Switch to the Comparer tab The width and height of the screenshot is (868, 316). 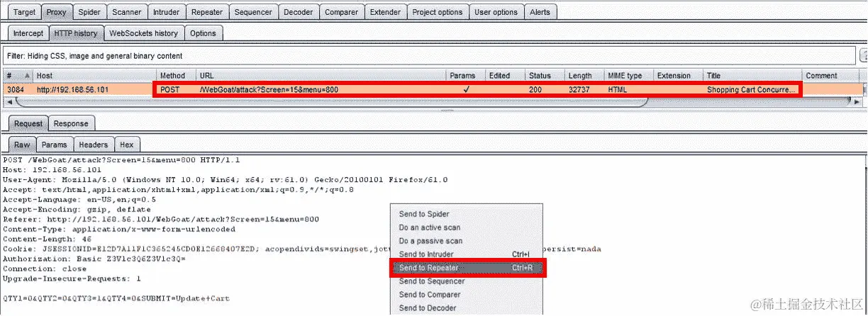(342, 11)
